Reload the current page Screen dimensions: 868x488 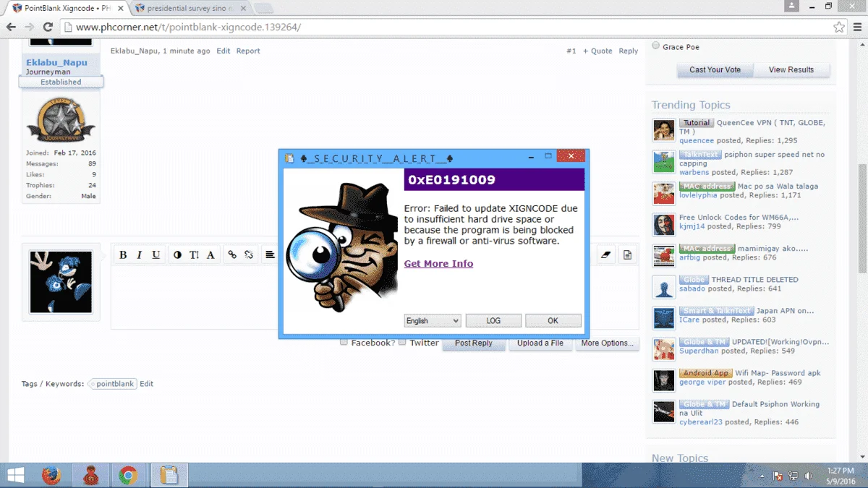[x=48, y=27]
